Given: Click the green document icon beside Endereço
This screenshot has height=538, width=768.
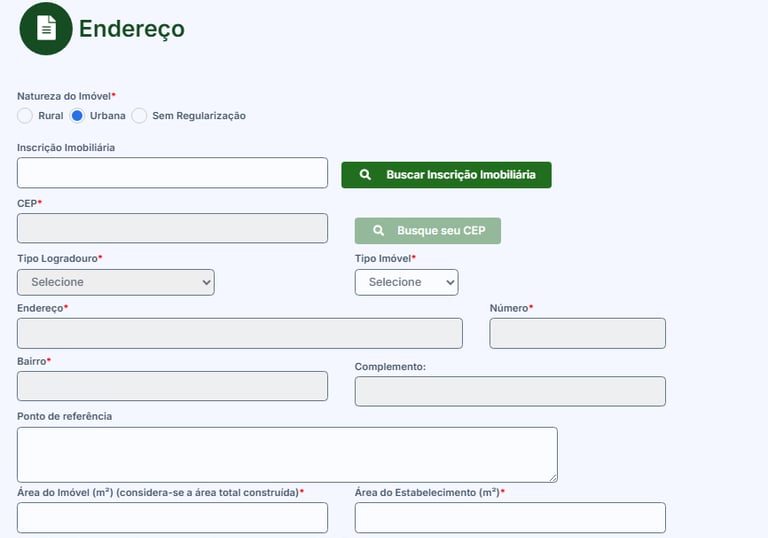Looking at the screenshot, I should coord(46,28).
